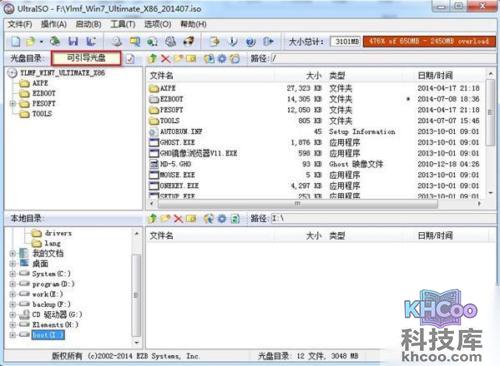Click the Burn CD/DVD image icon
This screenshot has height=366, width=500.
(x=189, y=42)
